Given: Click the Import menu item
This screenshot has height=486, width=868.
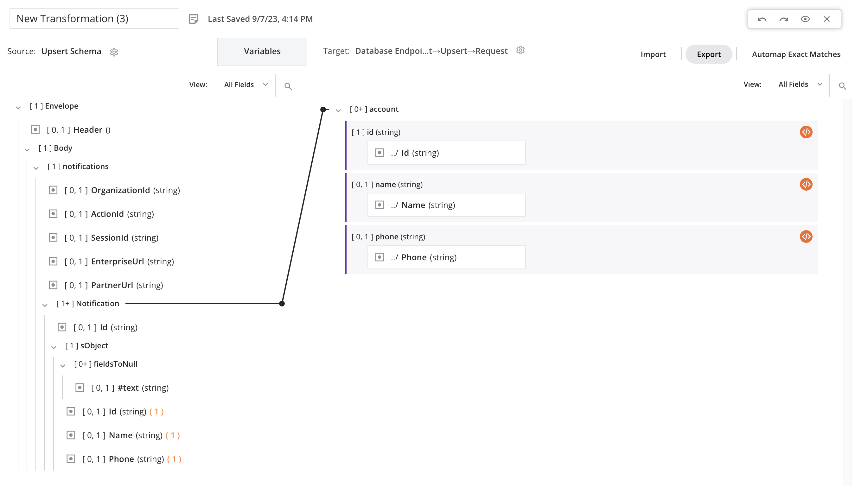Looking at the screenshot, I should pos(653,54).
